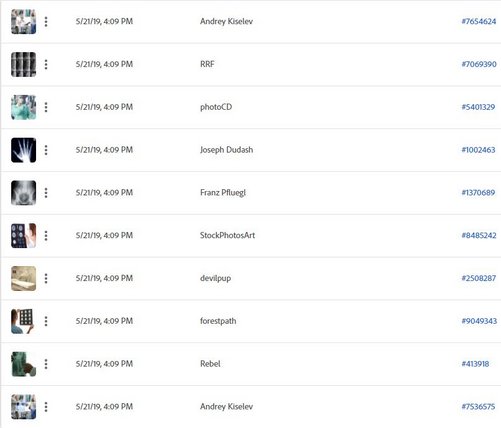Image resolution: width=501 pixels, height=428 pixels.
Task: Open the thumbnail in the devilpup row
Action: click(23, 278)
